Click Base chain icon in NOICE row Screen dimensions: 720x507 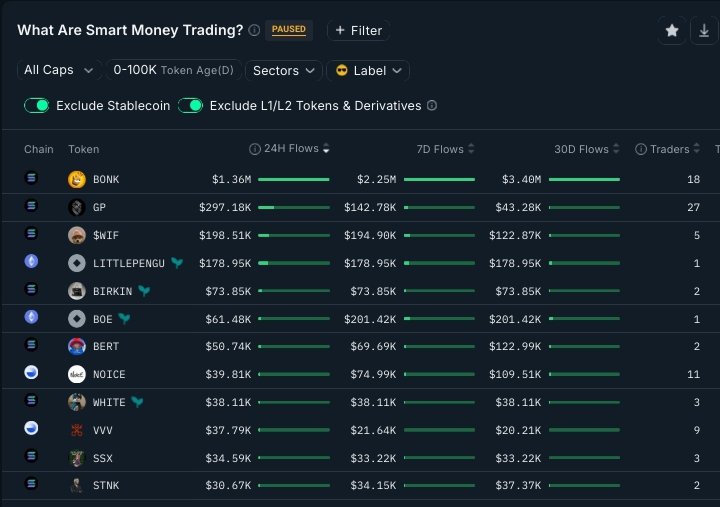(x=31, y=372)
